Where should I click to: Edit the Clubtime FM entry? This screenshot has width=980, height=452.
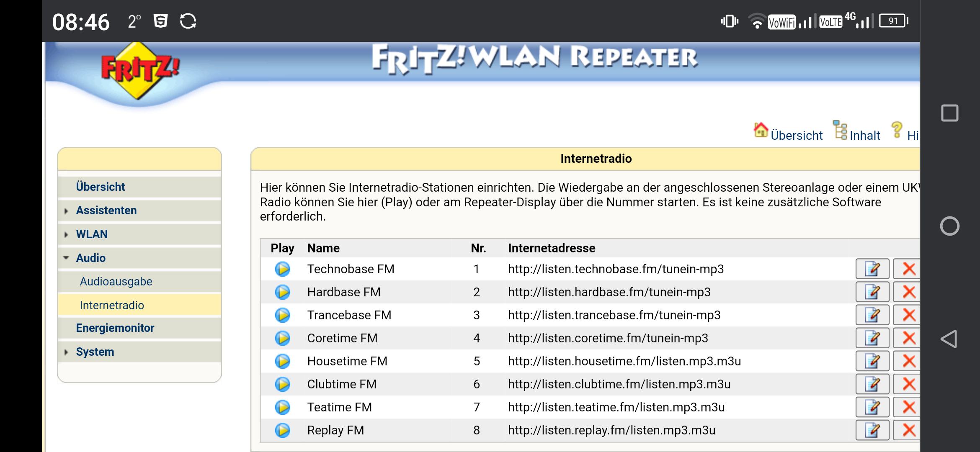(x=872, y=384)
